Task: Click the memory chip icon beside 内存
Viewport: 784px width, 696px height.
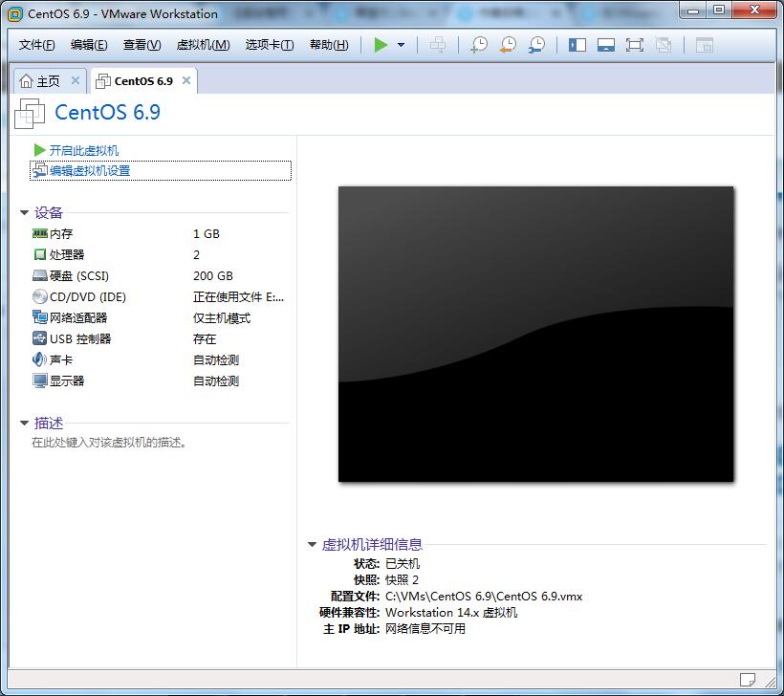Action: tap(39, 233)
